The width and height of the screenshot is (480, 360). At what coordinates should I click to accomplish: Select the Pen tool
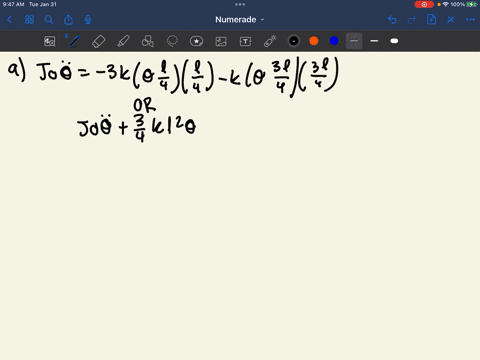(x=74, y=41)
